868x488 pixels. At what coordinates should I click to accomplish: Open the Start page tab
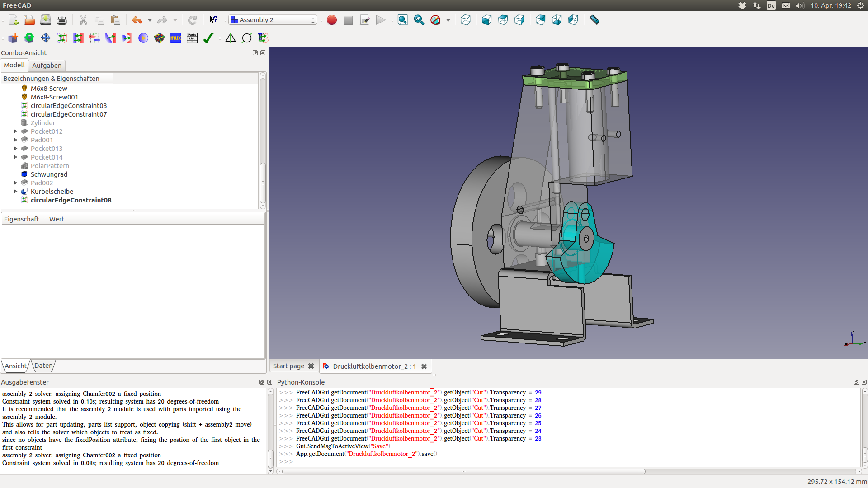point(288,366)
